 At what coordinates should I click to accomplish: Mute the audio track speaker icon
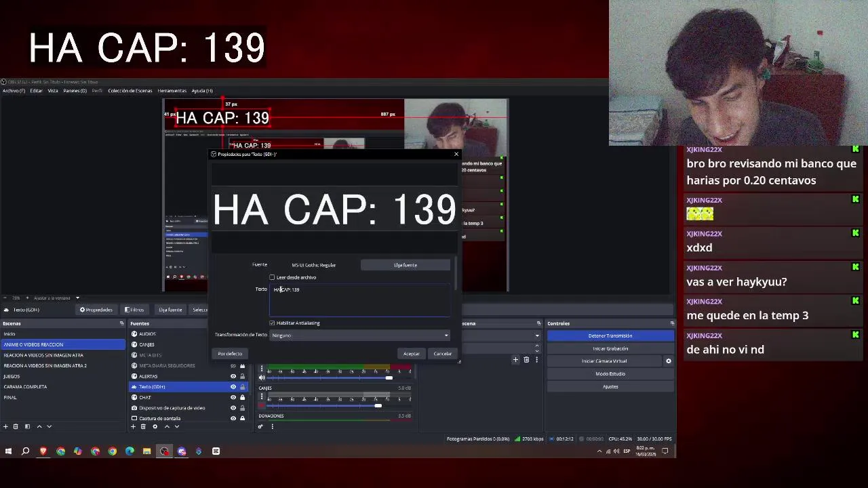[262, 378]
